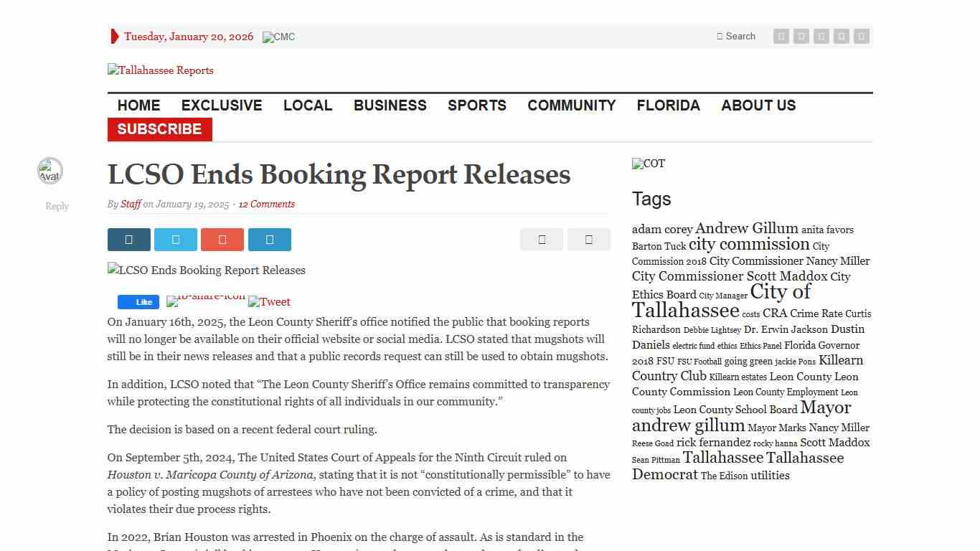This screenshot has height=551, width=980.
Task: Share the article via Google Plus
Action: [x=222, y=240]
